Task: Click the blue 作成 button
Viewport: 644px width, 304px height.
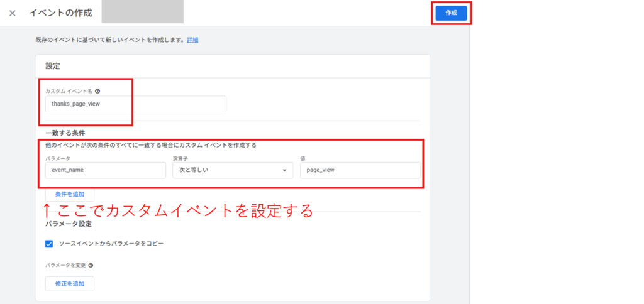Action: coord(451,13)
